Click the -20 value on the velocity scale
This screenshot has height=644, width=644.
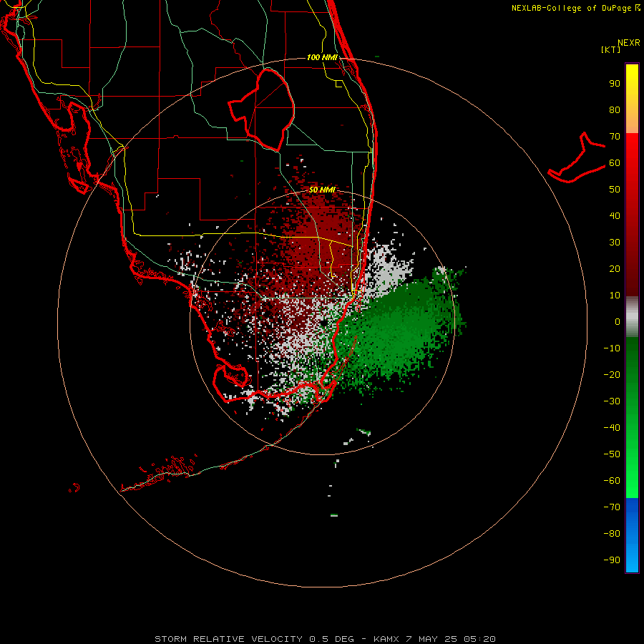click(x=612, y=374)
